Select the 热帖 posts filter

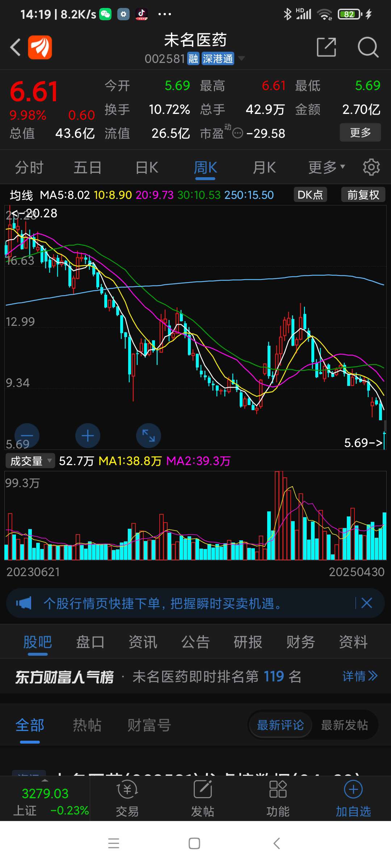(x=87, y=725)
